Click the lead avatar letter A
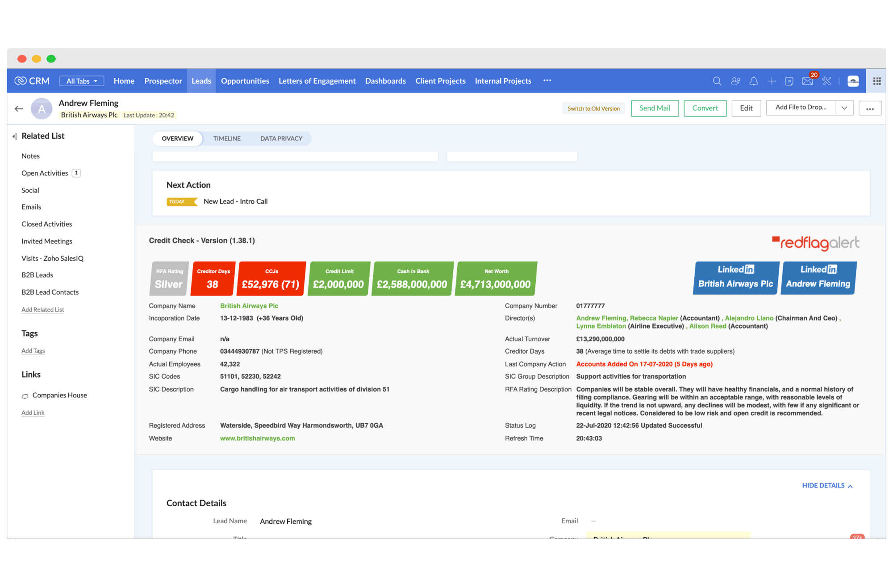Viewport: 893px width, 588px height. point(42,108)
